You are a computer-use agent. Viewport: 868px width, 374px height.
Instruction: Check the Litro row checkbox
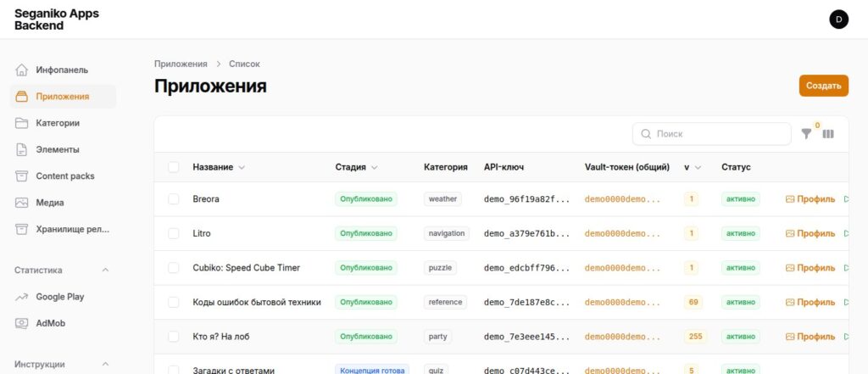174,233
